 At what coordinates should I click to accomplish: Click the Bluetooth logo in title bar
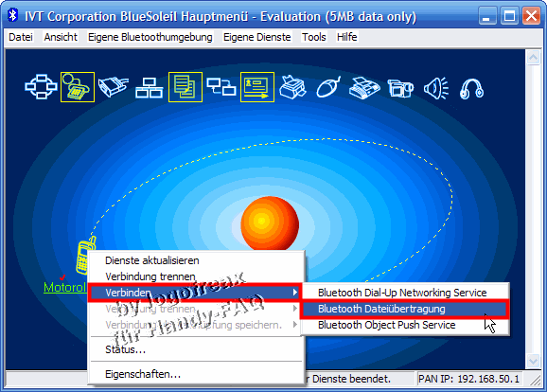13,15
